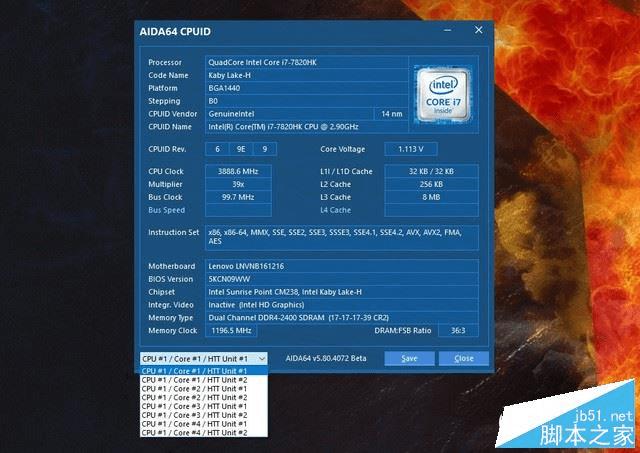Click the L1I / L1D Cache value 32 KB / 32 KB

pyautogui.click(x=431, y=171)
